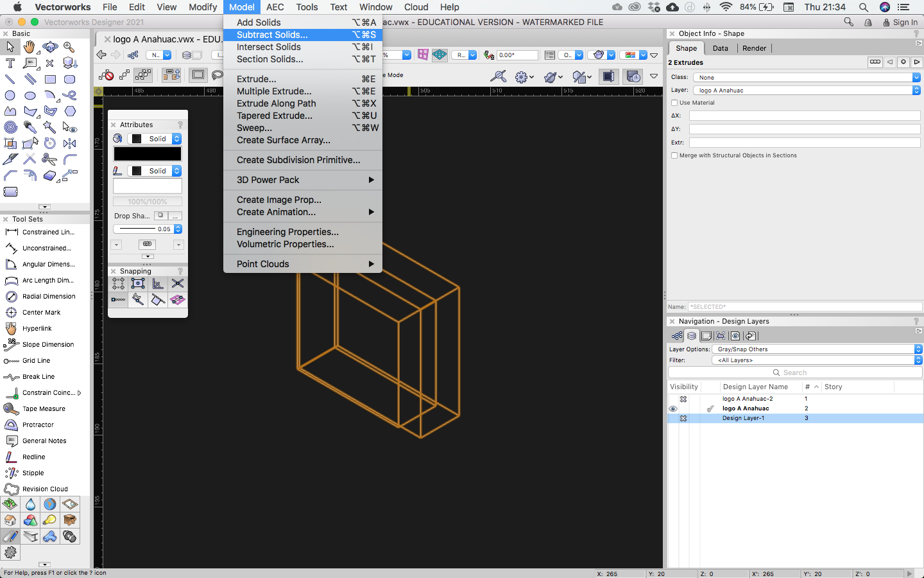Toggle Snap to Grid in Snapping palette

tap(118, 283)
